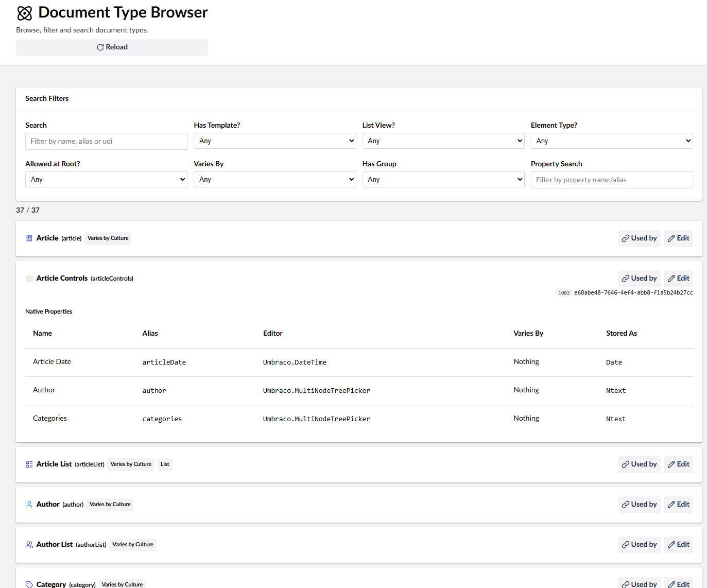This screenshot has width=707, height=588.
Task: Click Varies by Culture badge on Article
Action: pos(108,238)
